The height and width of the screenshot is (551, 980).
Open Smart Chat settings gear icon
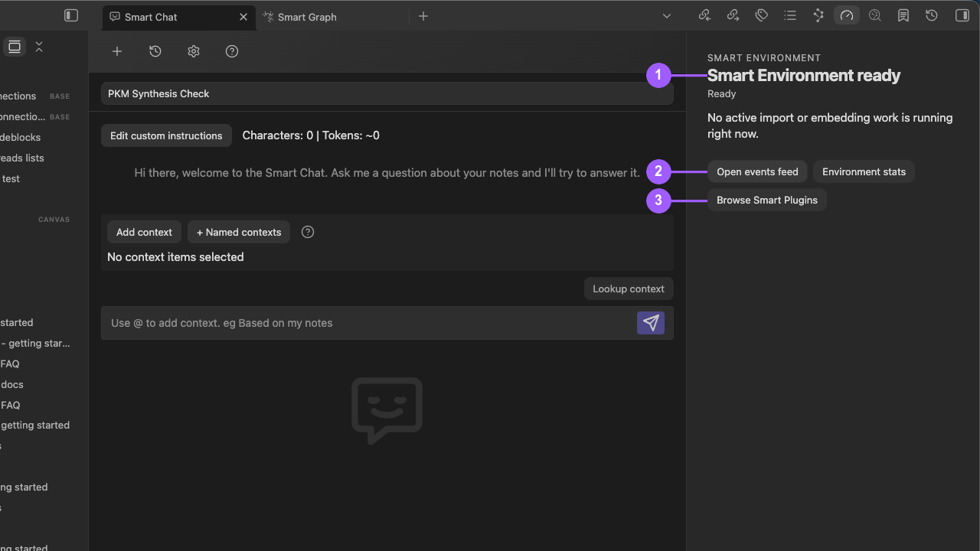pos(194,51)
